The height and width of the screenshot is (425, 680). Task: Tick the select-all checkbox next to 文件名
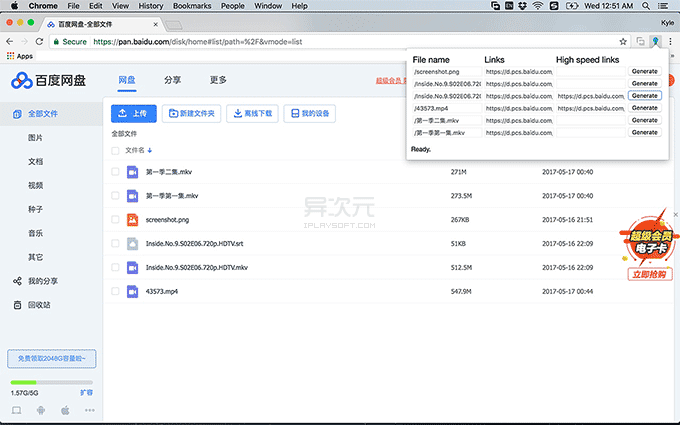[x=115, y=150]
